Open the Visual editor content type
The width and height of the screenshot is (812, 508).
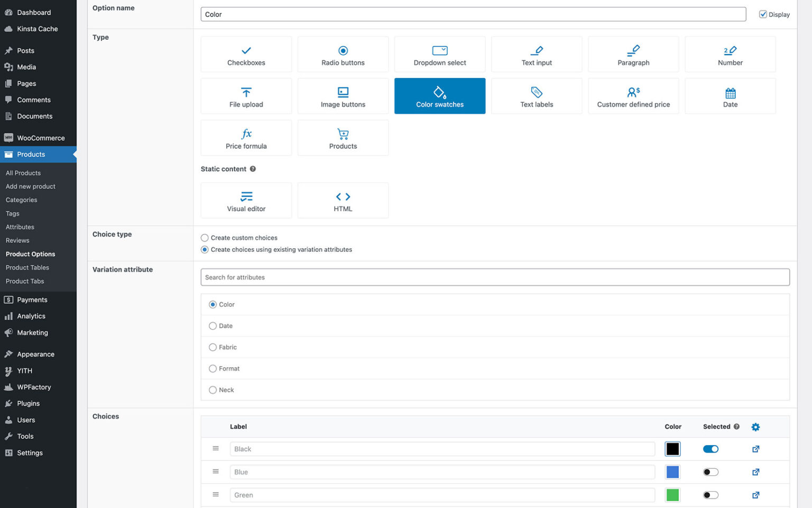click(x=246, y=200)
